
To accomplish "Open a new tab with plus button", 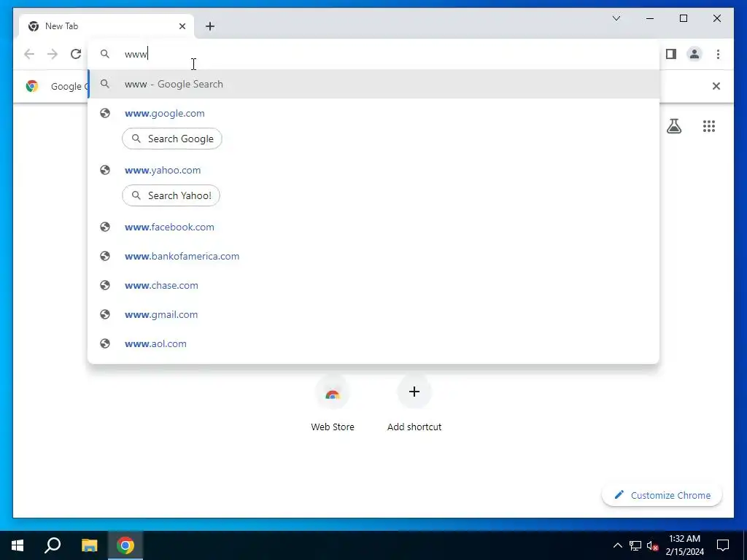I will (x=210, y=26).
